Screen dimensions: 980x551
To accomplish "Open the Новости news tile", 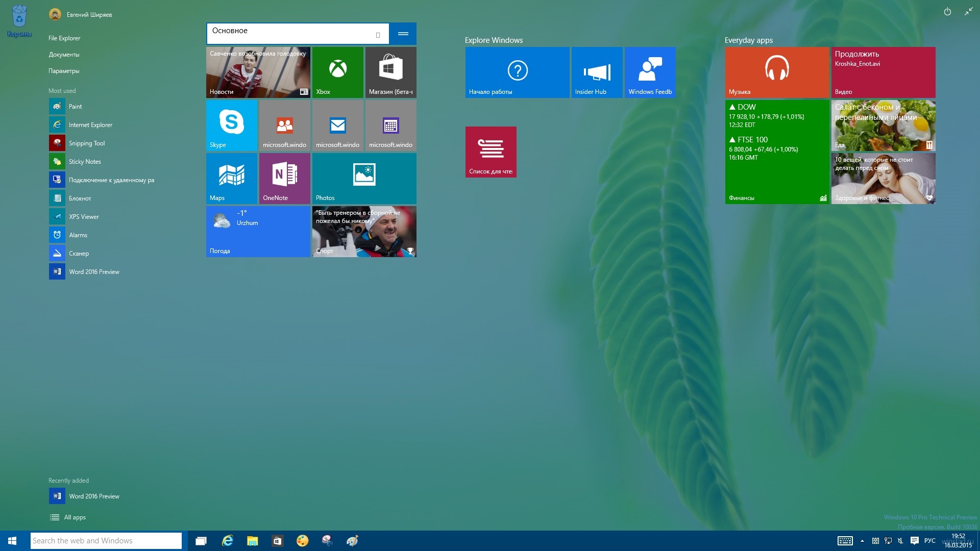I will click(258, 72).
